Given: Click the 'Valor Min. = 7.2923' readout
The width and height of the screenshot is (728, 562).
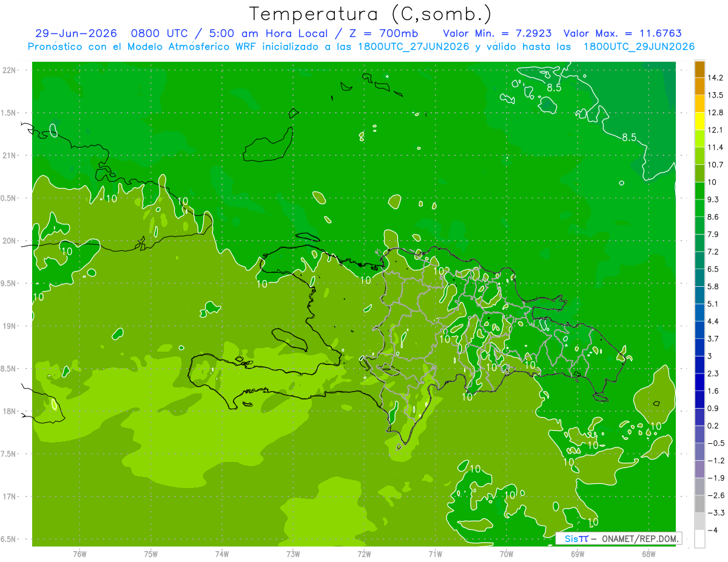Looking at the screenshot, I should (x=497, y=33).
